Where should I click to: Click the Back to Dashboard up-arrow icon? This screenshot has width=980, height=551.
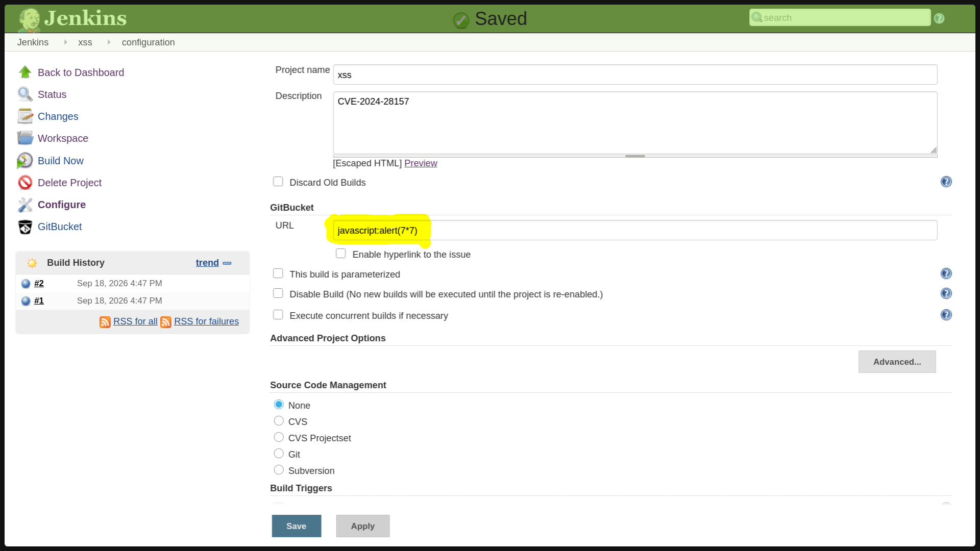point(25,72)
